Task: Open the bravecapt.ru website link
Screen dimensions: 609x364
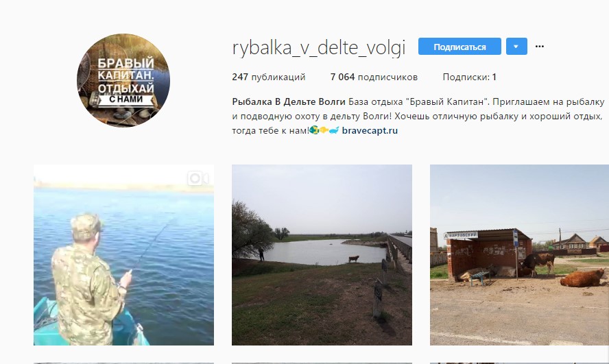Action: (x=370, y=130)
